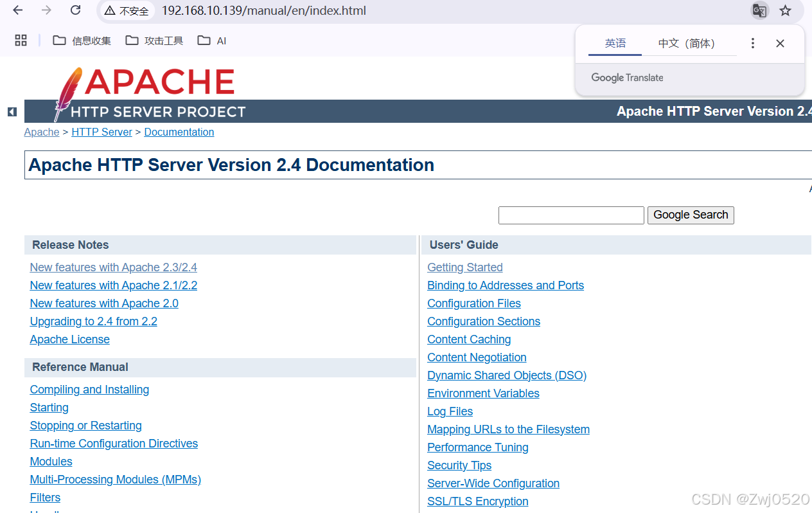This screenshot has width=812, height=513.
Task: Click the browser Back arrow
Action: pos(18,10)
